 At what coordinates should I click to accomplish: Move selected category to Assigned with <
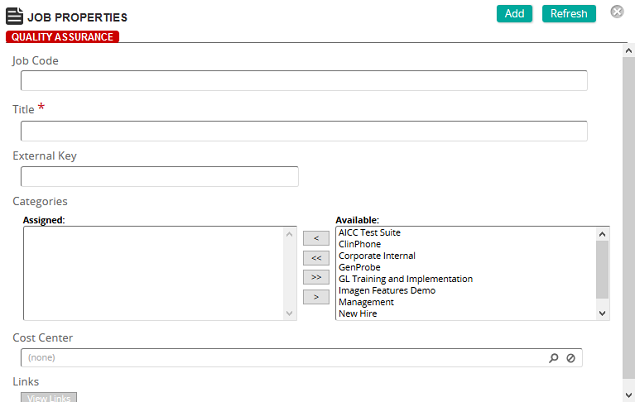pos(316,238)
